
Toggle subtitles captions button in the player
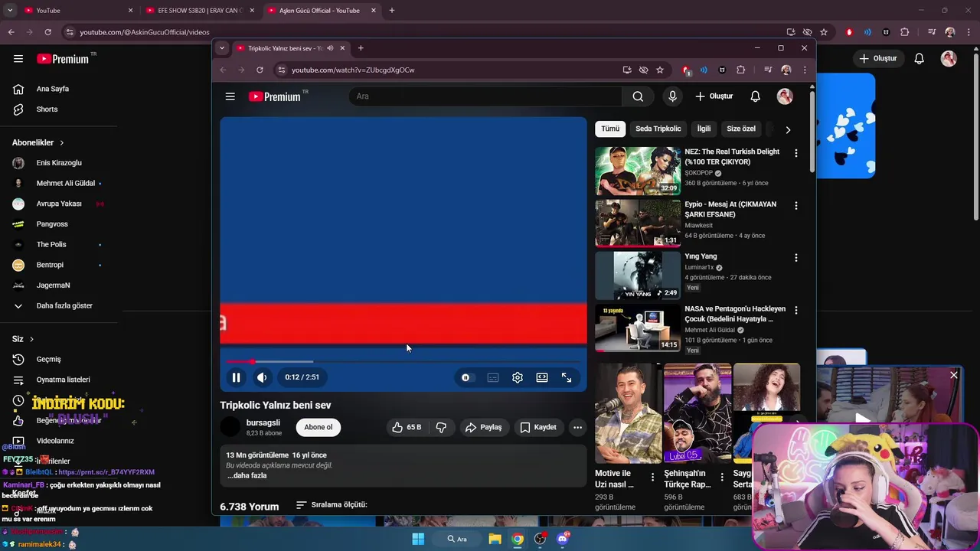pos(493,377)
